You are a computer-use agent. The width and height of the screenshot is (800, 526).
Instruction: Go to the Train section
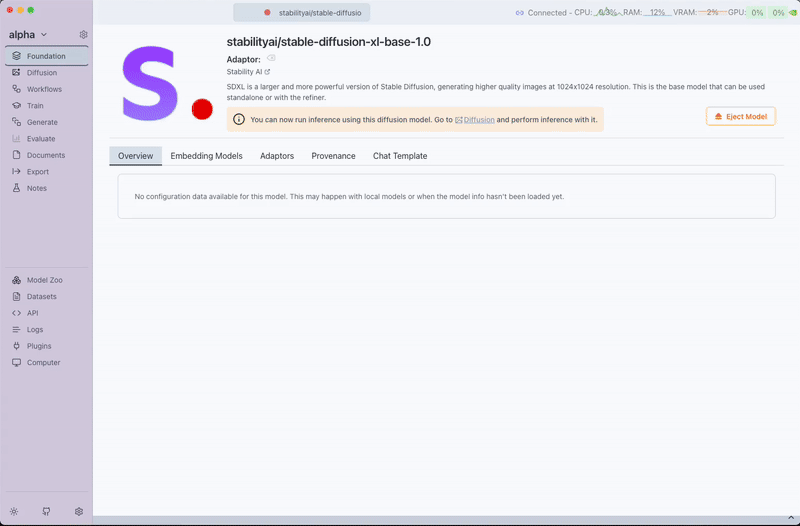tap(36, 105)
